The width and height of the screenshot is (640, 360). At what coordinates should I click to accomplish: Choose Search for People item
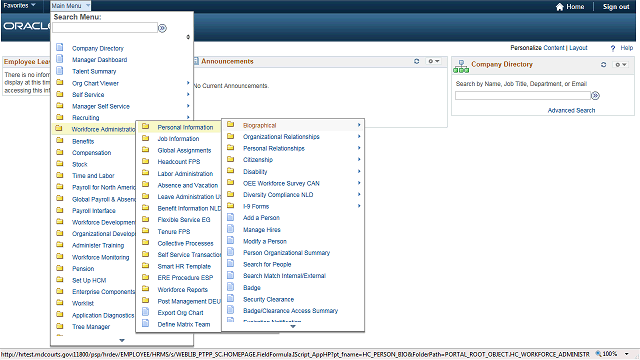click(267, 264)
